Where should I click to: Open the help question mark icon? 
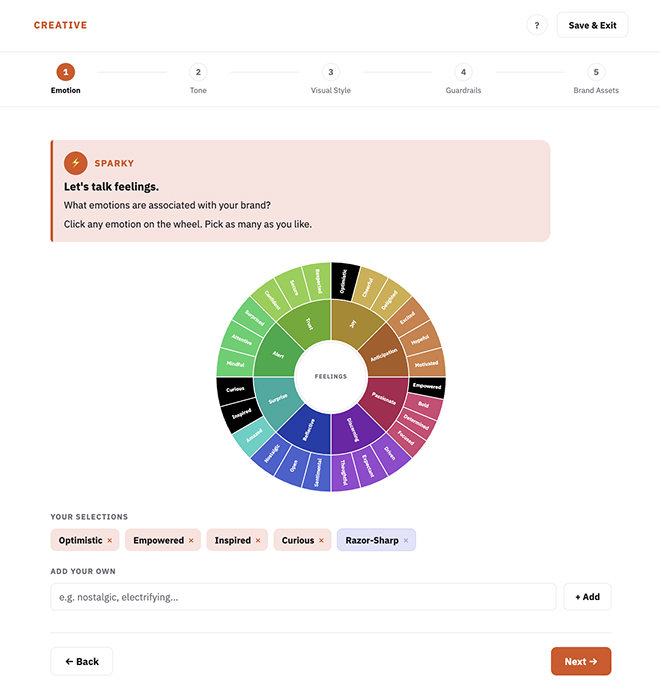[536, 25]
